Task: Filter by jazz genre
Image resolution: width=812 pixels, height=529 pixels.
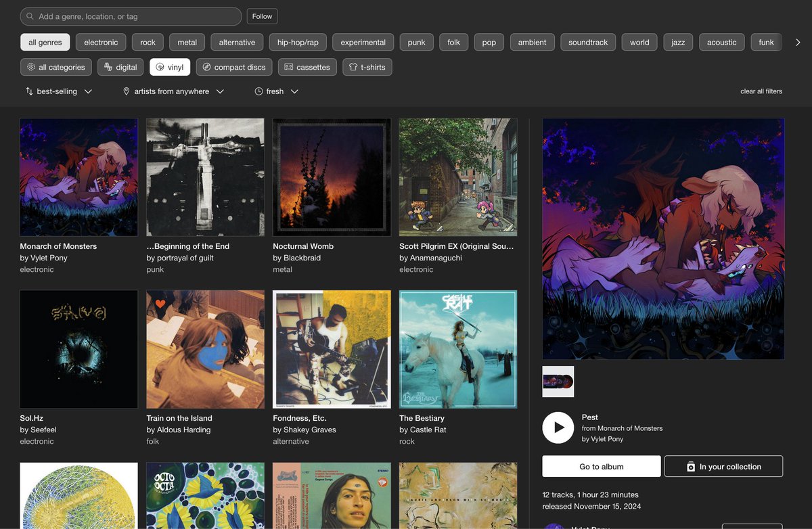Action: tap(678, 42)
